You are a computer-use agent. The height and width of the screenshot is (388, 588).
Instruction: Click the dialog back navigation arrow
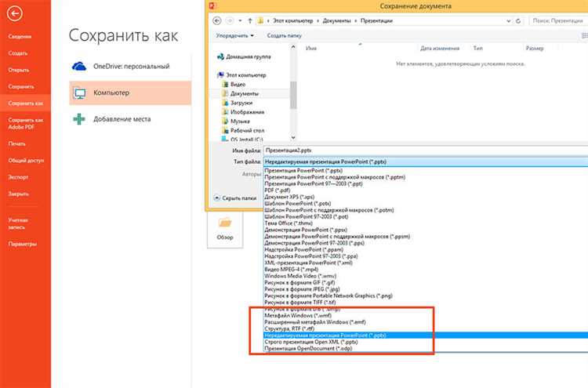216,20
